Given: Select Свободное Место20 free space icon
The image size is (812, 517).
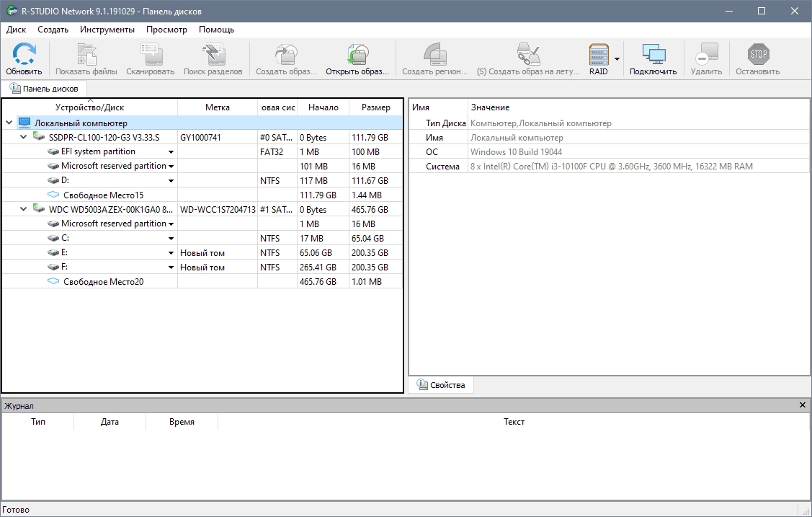Looking at the screenshot, I should tap(53, 281).
